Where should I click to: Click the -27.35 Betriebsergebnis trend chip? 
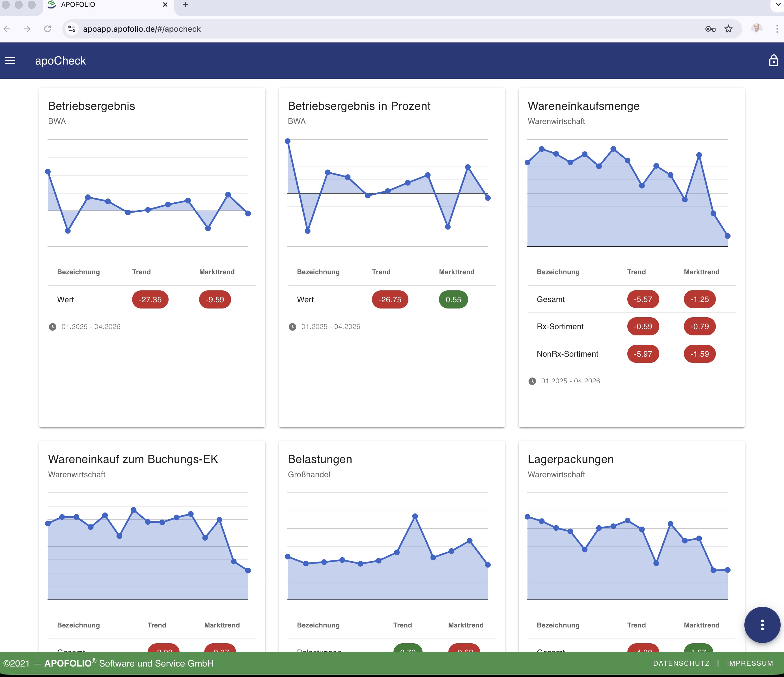(150, 299)
